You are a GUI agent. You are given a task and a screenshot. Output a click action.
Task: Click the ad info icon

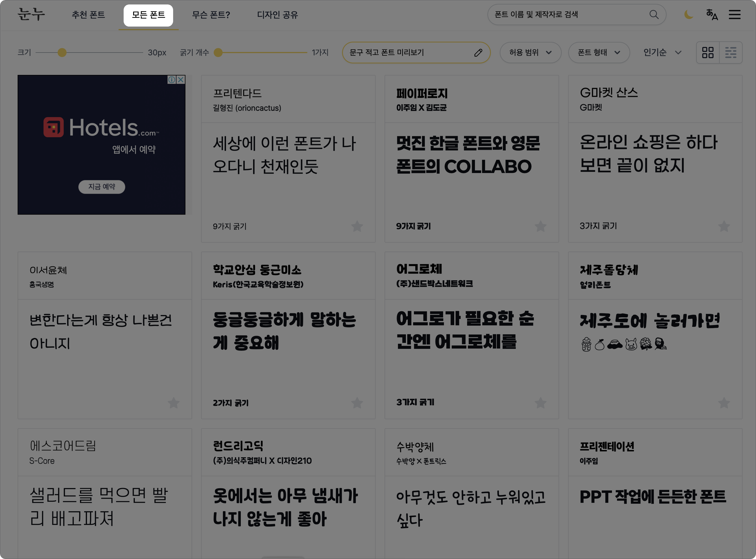(x=172, y=80)
